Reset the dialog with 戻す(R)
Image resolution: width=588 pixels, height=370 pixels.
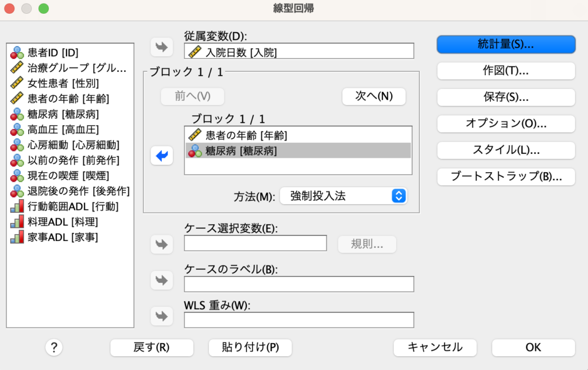click(152, 348)
